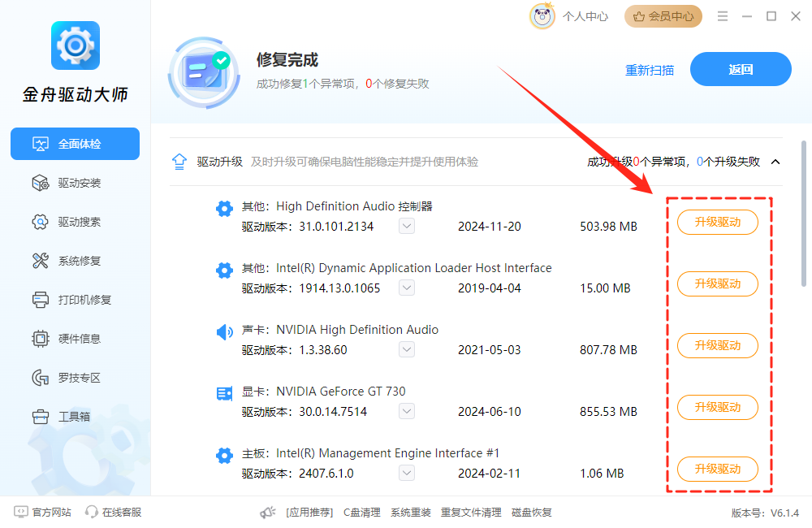Click the 全面体检 monitor icon

41,144
